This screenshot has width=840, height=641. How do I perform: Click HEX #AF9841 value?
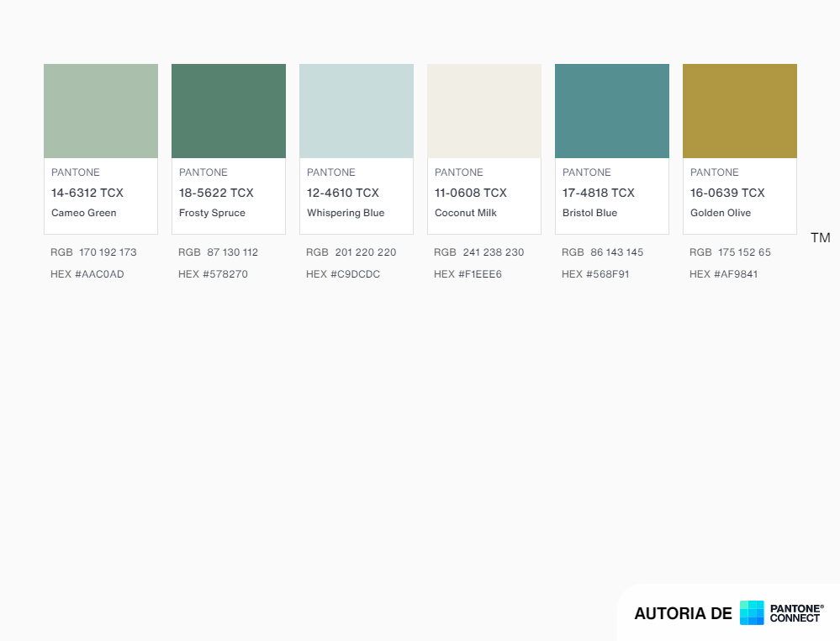coord(723,274)
